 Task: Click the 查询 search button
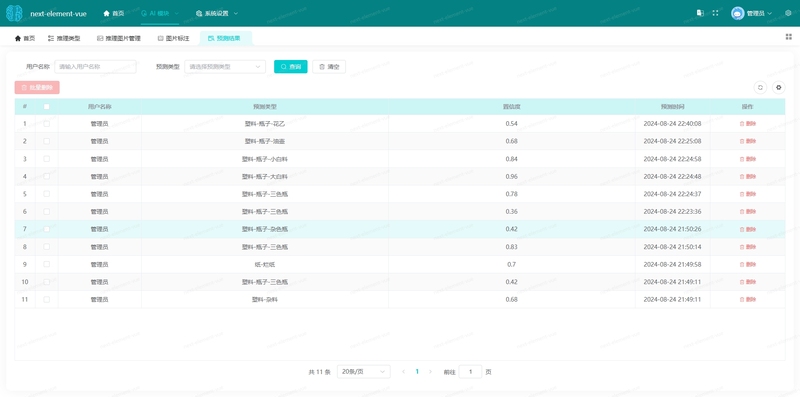[x=291, y=66]
